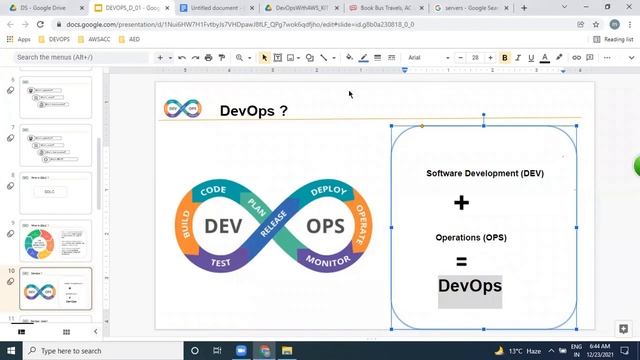Click the Fill color bucket
This screenshot has height=360, width=640.
[349, 58]
